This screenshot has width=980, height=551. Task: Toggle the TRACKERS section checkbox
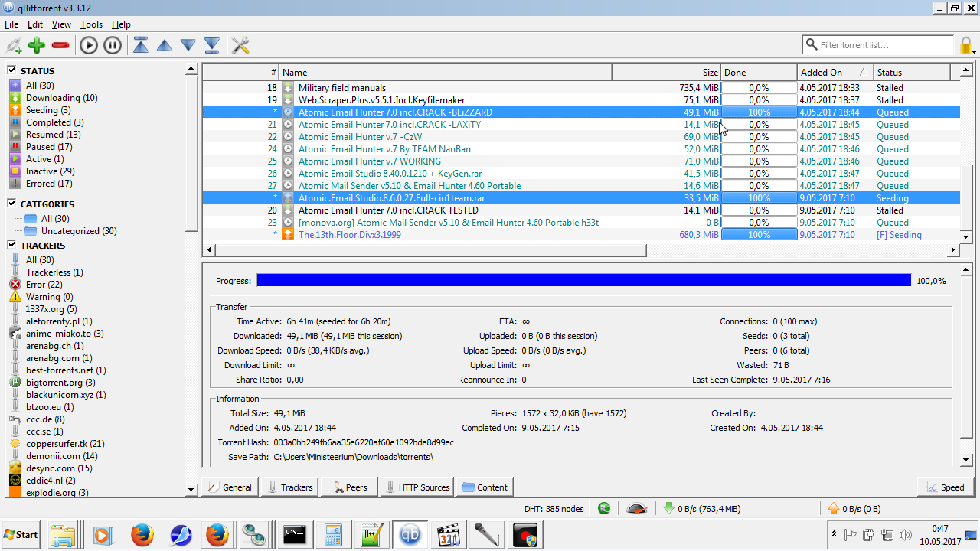coord(12,245)
